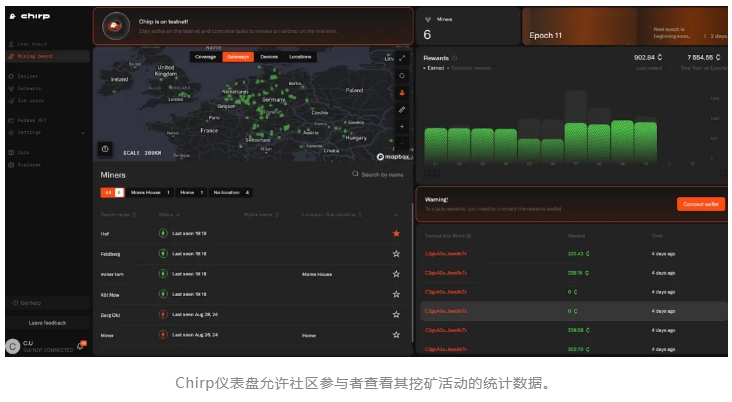The height and width of the screenshot is (402, 732).
Task: Click the Search by name field
Action: [x=378, y=174]
